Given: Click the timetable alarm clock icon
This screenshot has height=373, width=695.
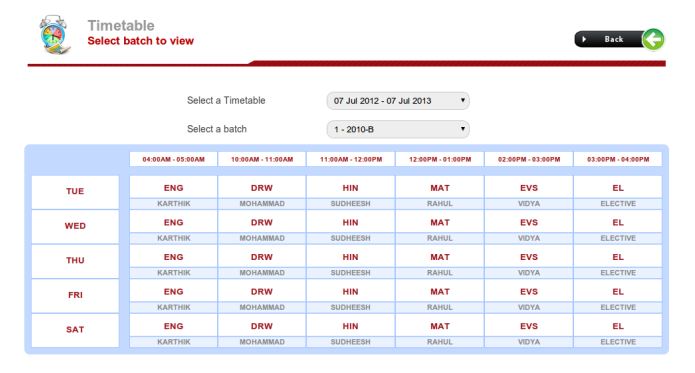Looking at the screenshot, I should tap(55, 35).
